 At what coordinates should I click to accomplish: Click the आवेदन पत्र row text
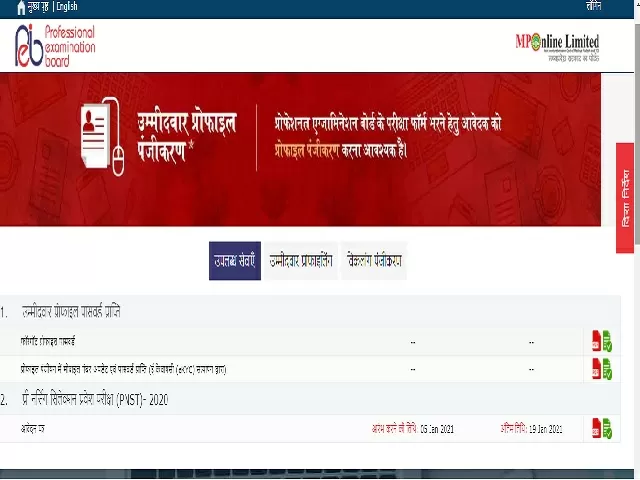[33, 429]
